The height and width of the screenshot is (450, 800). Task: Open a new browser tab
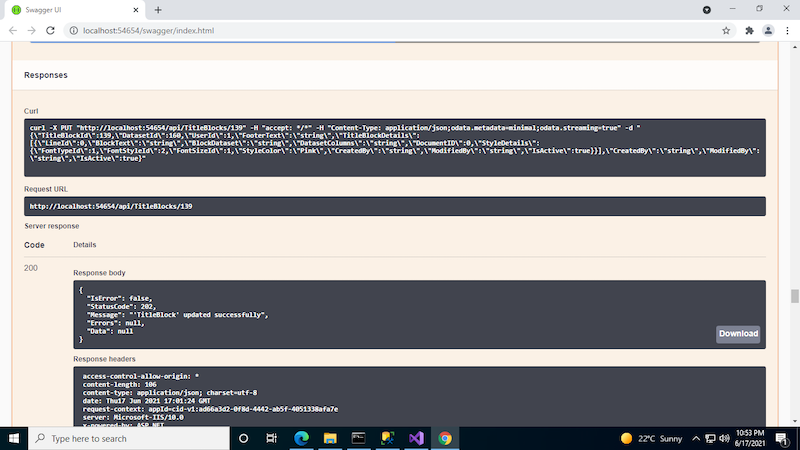158,10
